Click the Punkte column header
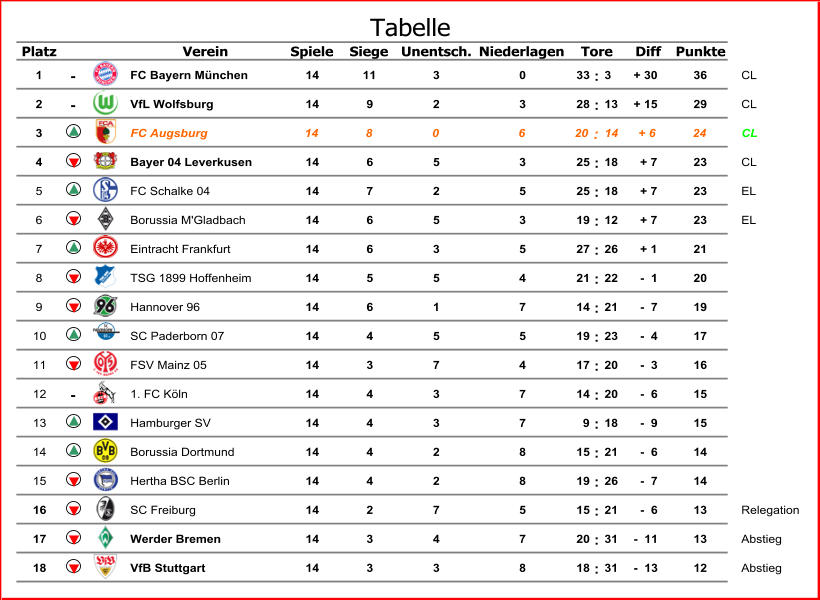Screen dimensions: 820x600 pyautogui.click(x=700, y=52)
